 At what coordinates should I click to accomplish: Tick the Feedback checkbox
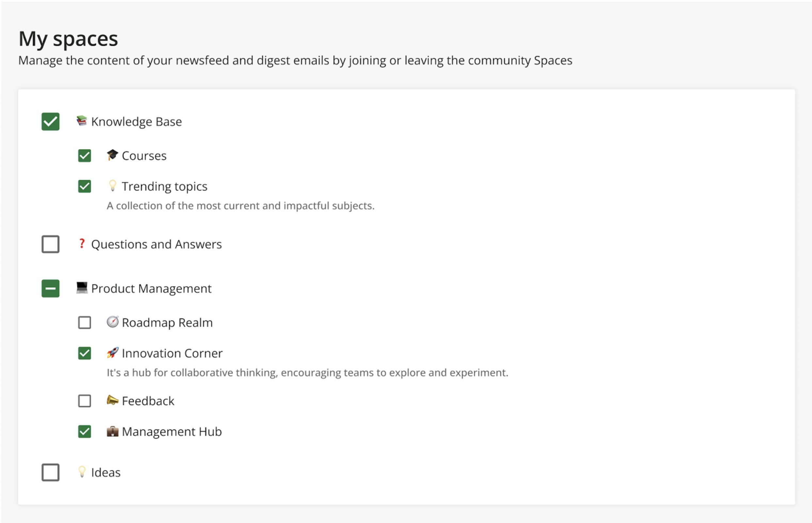point(84,401)
